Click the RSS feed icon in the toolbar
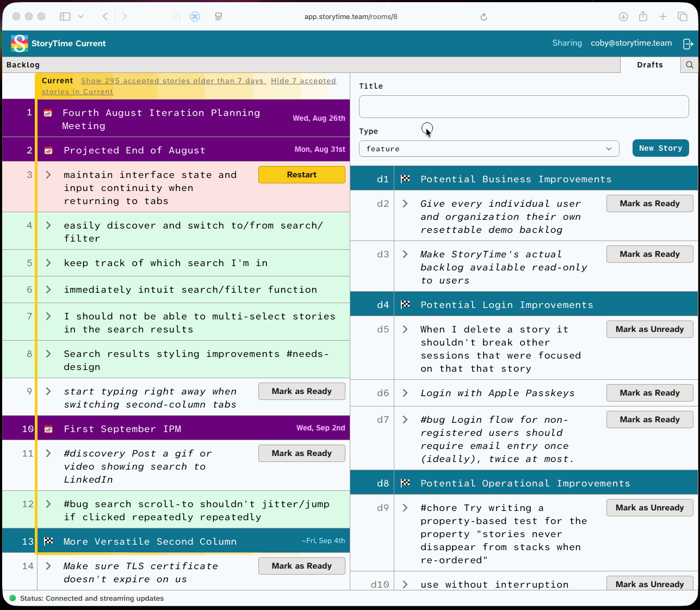Viewport: 700px width, 610px height. click(x=176, y=17)
